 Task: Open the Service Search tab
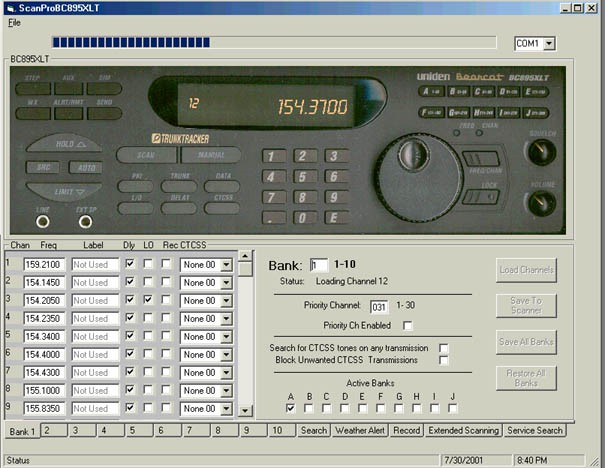pyautogui.click(x=535, y=430)
